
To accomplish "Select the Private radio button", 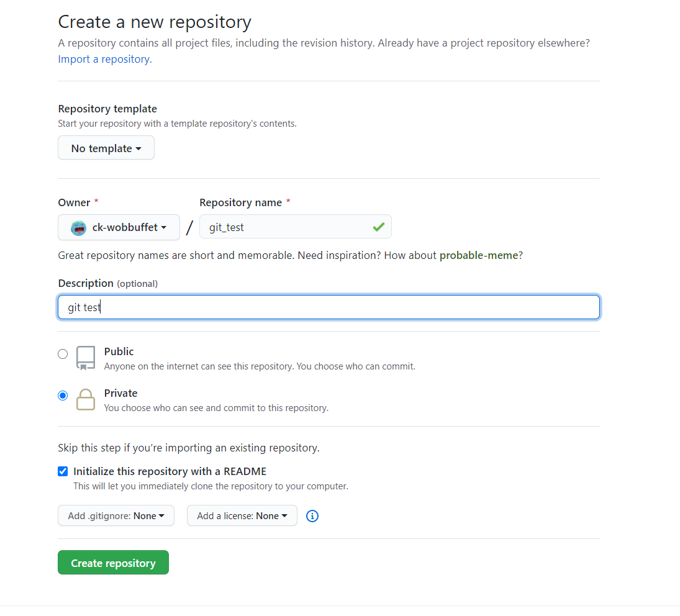I will coord(63,396).
